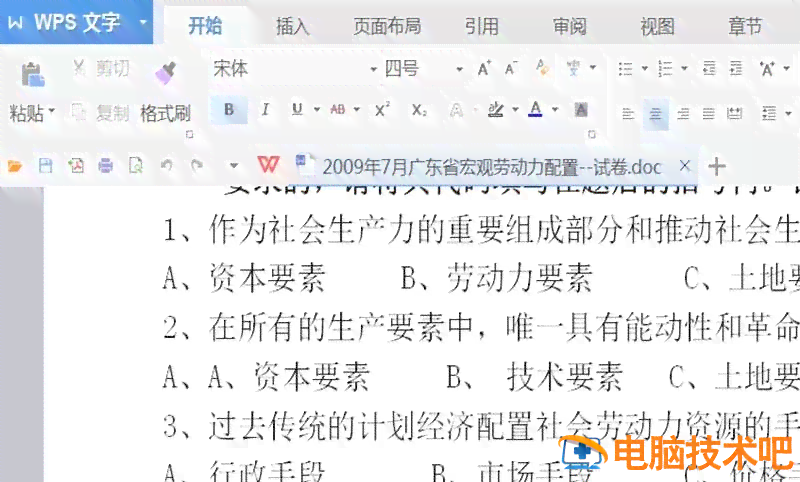Screen dimensions: 800x482
Task: Click the Print quick-access icon
Action: tap(106, 166)
